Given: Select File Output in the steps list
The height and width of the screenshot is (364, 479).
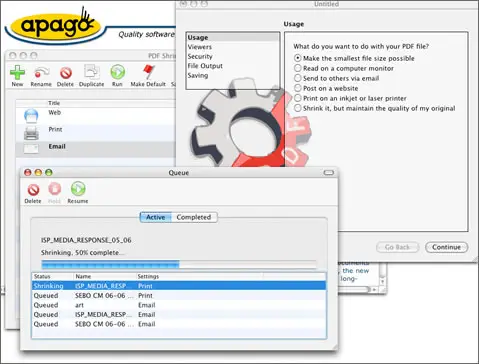Looking at the screenshot, I should tap(205, 66).
